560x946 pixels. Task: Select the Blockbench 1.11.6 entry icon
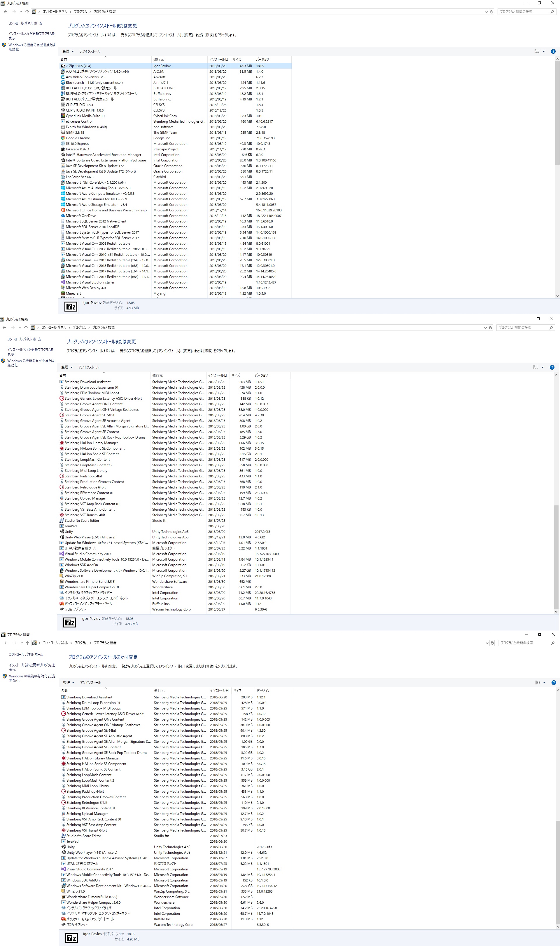63,82
